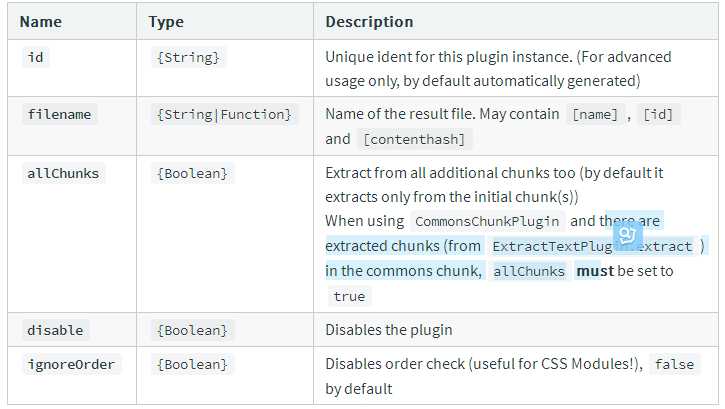
Task: Click the [id] placeholder code
Action: [x=658, y=114]
